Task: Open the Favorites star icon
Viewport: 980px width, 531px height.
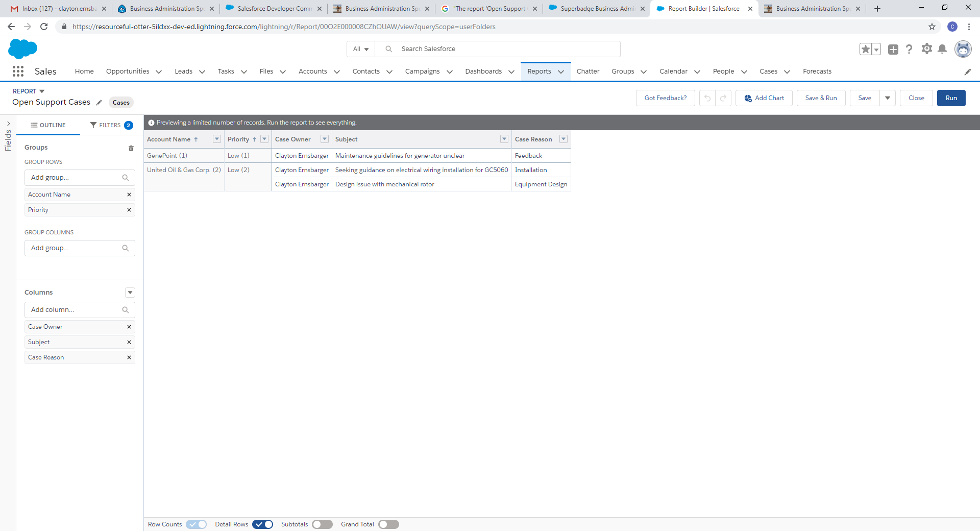Action: click(x=866, y=49)
